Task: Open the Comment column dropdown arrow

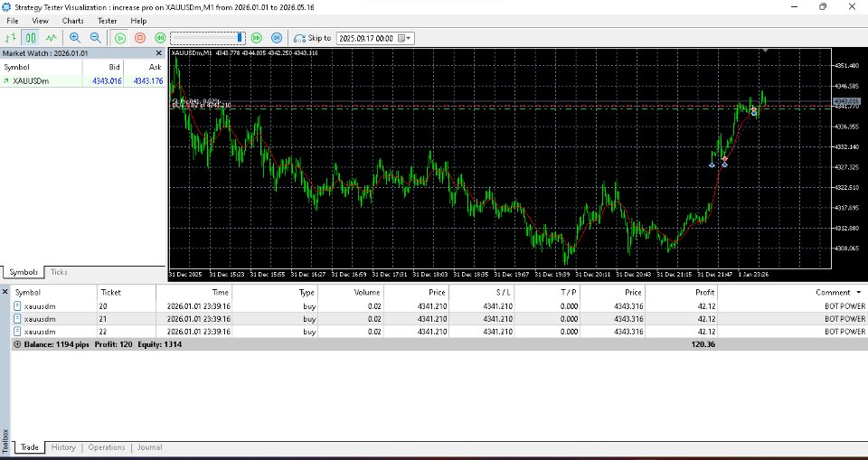Action: coord(859,292)
